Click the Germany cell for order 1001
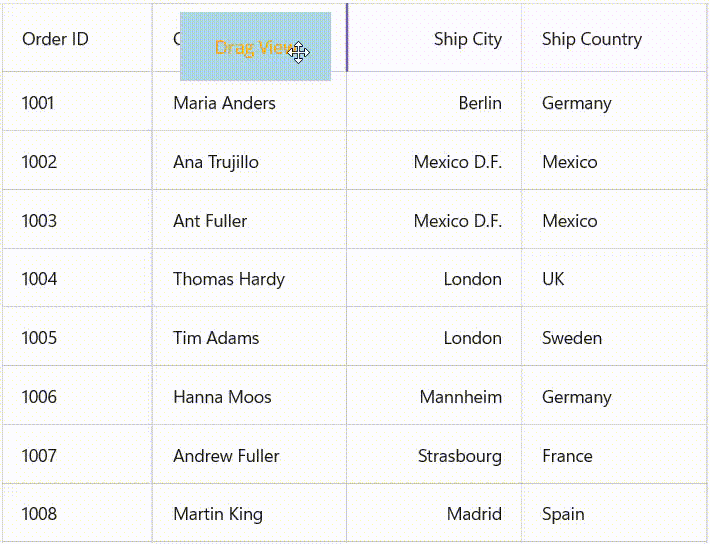This screenshot has width=710, height=544. (x=576, y=103)
